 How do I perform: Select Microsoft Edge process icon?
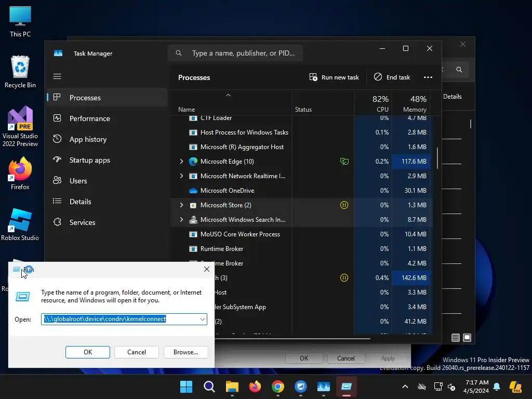[193, 162]
